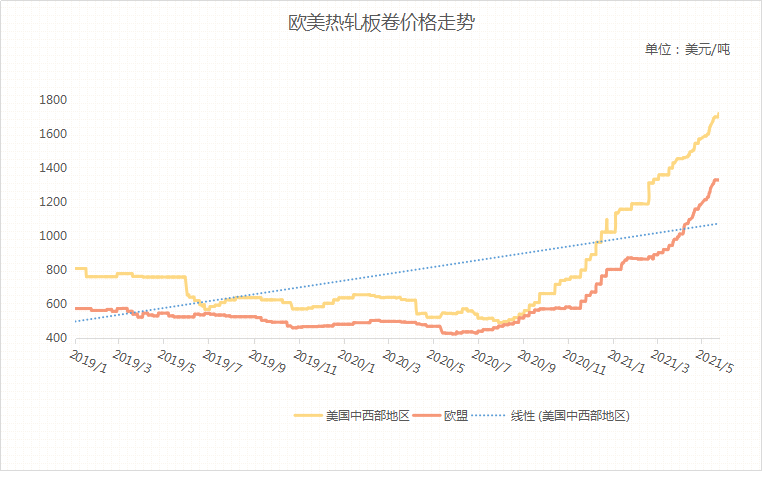Click the orange EU line's endpoint near 1300
Viewport: 762px width, 480px height.
(717, 180)
